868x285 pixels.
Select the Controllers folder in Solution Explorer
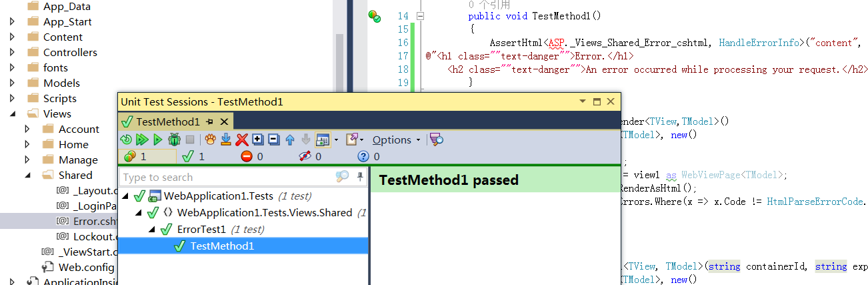click(70, 52)
